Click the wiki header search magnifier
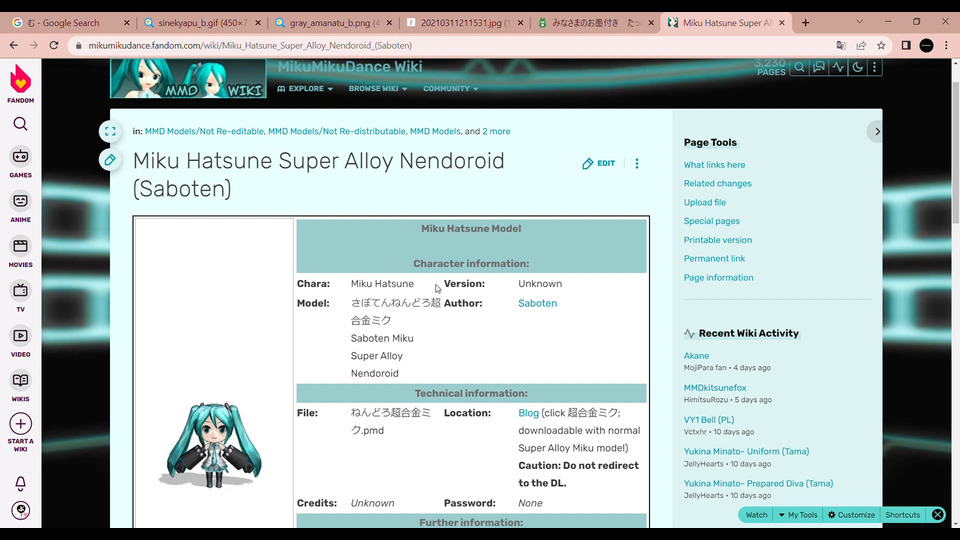Image resolution: width=960 pixels, height=540 pixels. click(x=799, y=67)
